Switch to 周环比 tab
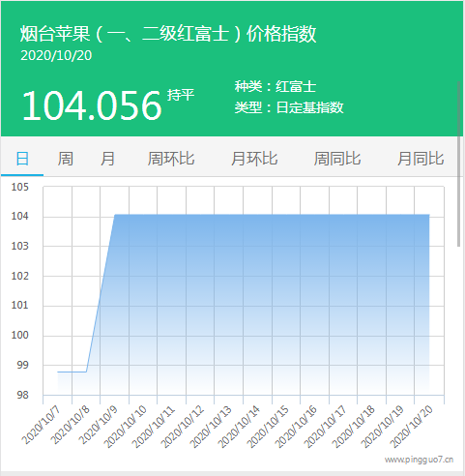Screen dimensions: 465x476 171,159
